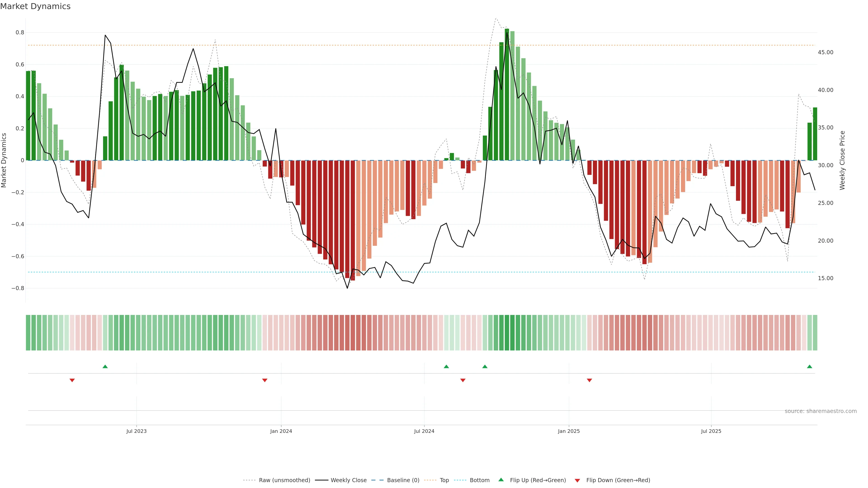Click the Weekly Close Price axis title
Screen dimensions: 868x488
point(842,160)
